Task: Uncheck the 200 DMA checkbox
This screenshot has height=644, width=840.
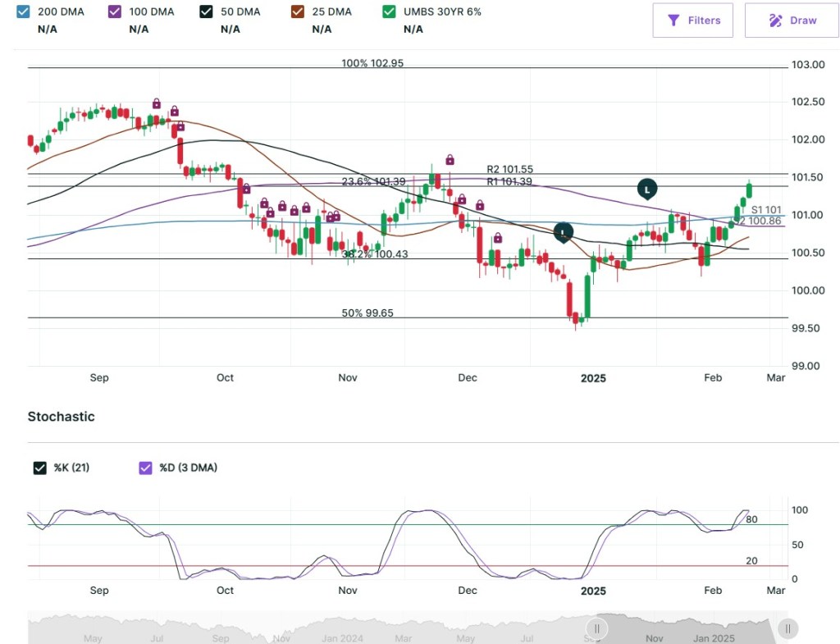Action: [x=23, y=11]
